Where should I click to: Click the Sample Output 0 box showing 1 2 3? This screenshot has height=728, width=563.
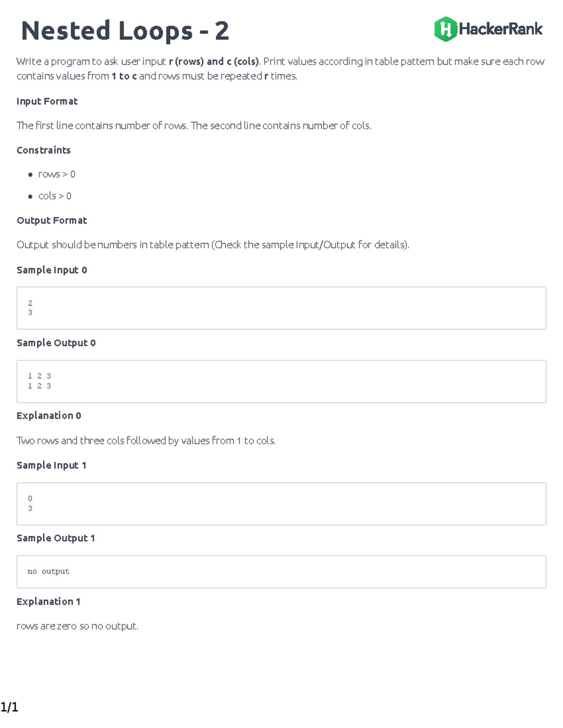(281, 381)
